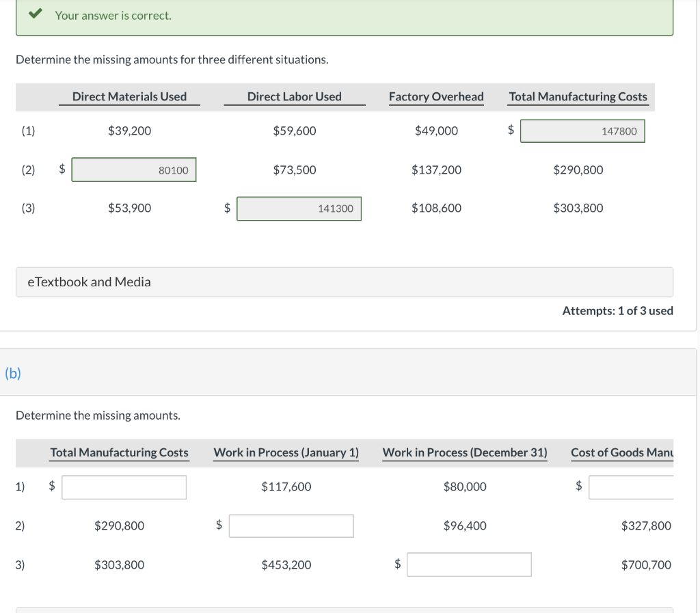Click 'Total Manufacturing Costs' header in first table
This screenshot has height=613, width=700.
click(578, 96)
